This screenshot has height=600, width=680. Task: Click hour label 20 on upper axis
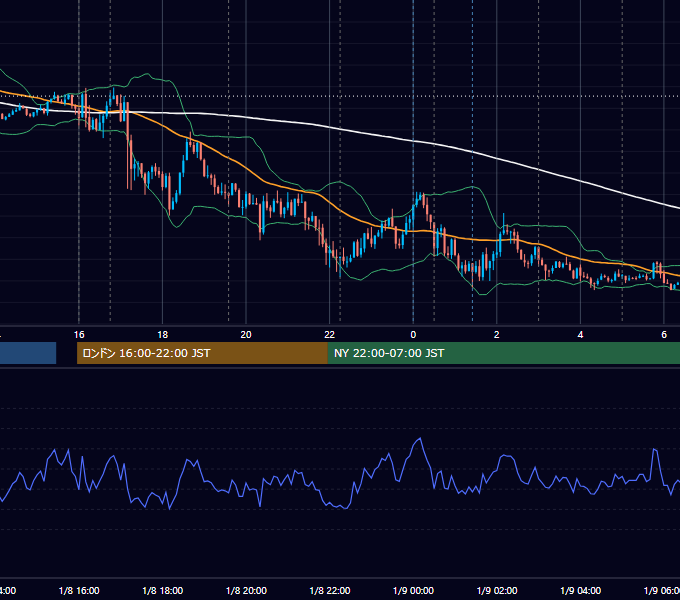point(246,335)
